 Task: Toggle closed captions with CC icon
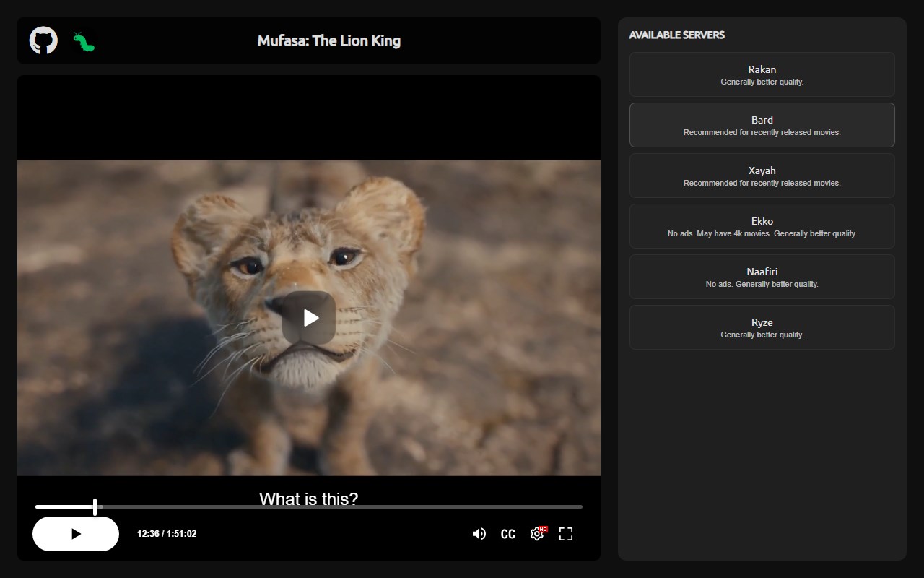(508, 534)
